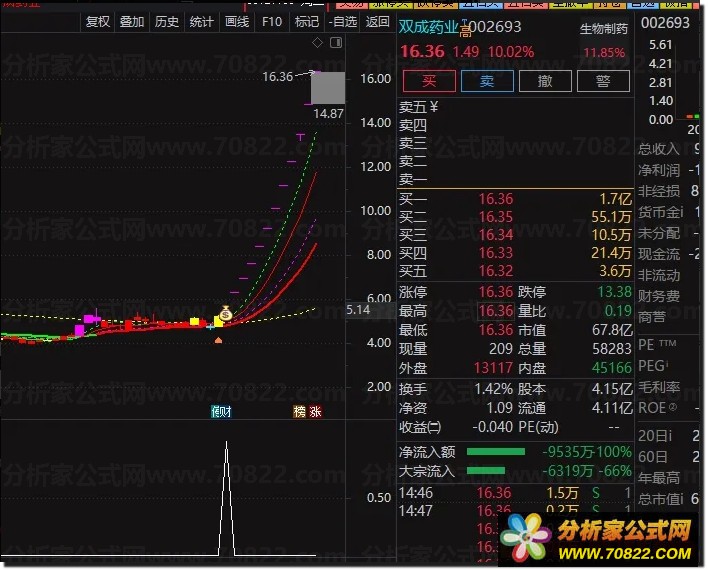The width and height of the screenshot is (708, 570).
Task: Click the 外盘 value 13117
Action: click(x=493, y=368)
